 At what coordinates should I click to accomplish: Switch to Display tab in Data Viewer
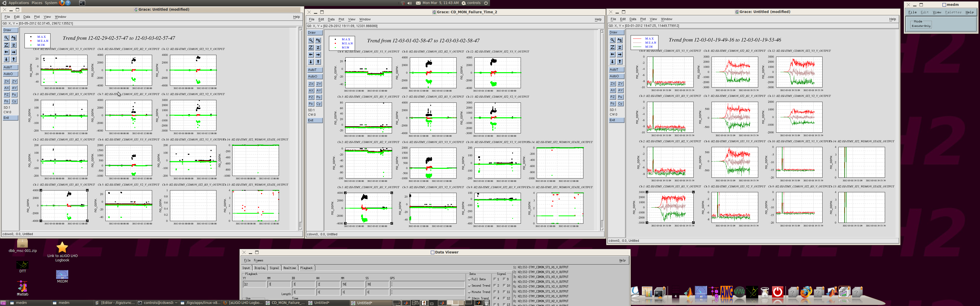pyautogui.click(x=260, y=268)
